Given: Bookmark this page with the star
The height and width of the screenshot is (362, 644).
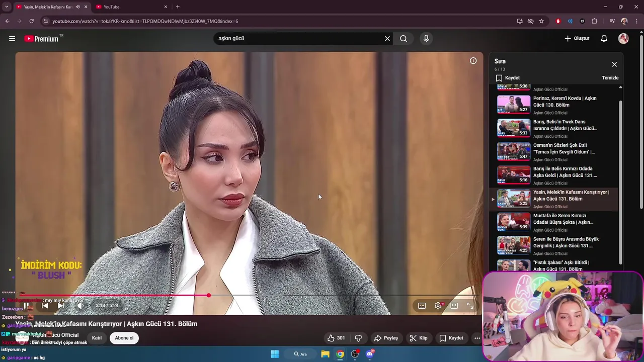Looking at the screenshot, I should coord(541,21).
